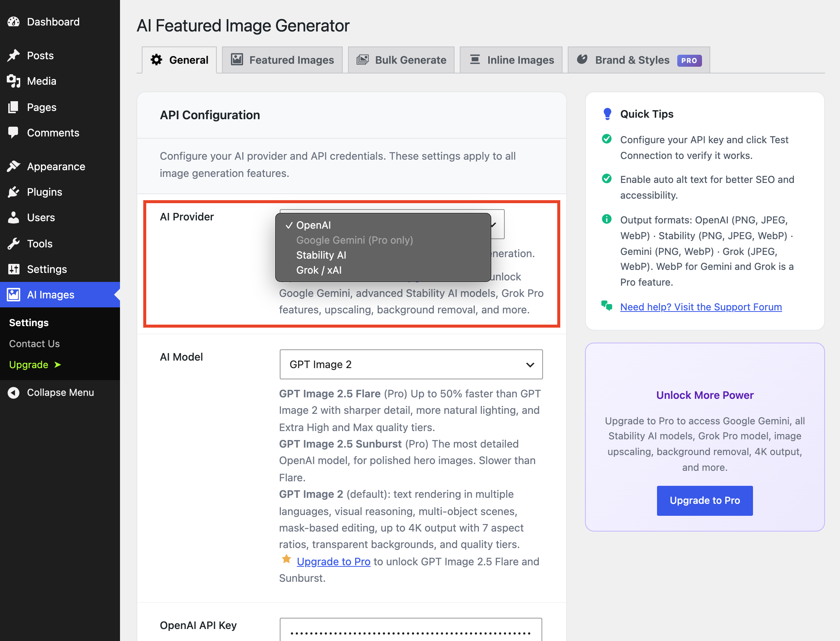Click the chevron arrow of AI Model select
840x641 pixels.
(x=530, y=365)
